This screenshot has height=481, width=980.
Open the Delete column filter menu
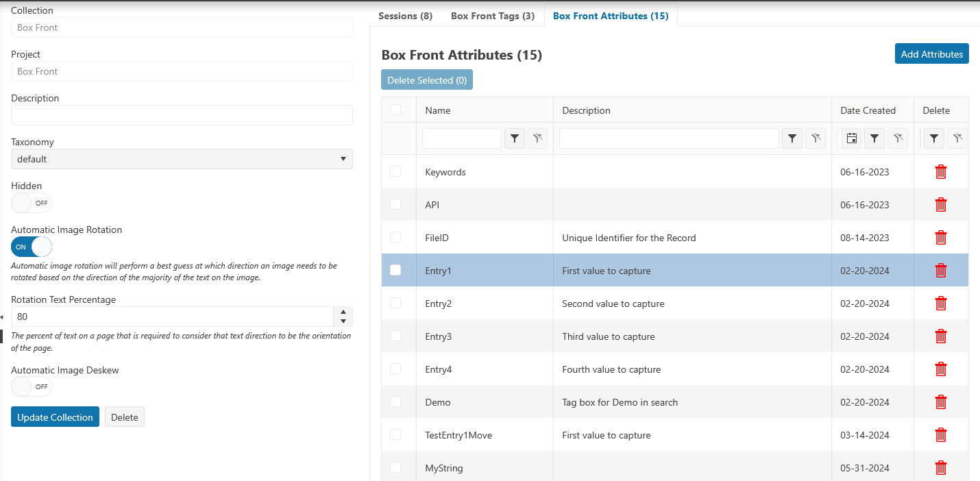click(934, 138)
